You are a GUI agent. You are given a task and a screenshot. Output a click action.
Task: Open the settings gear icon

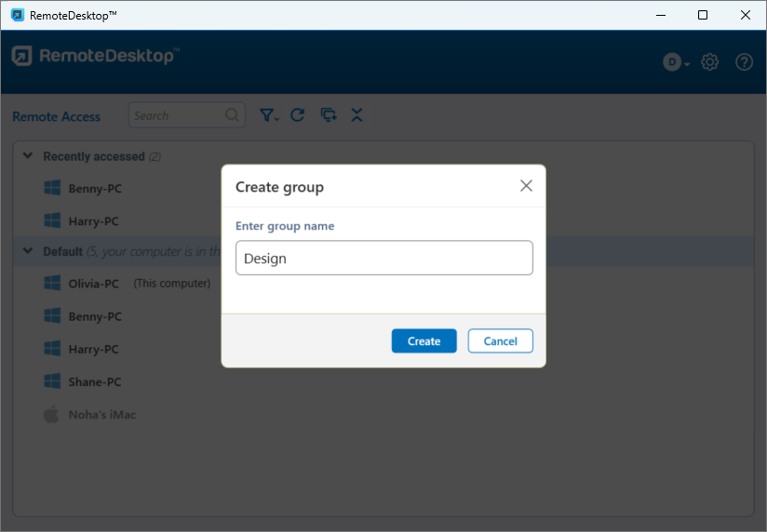pyautogui.click(x=710, y=62)
